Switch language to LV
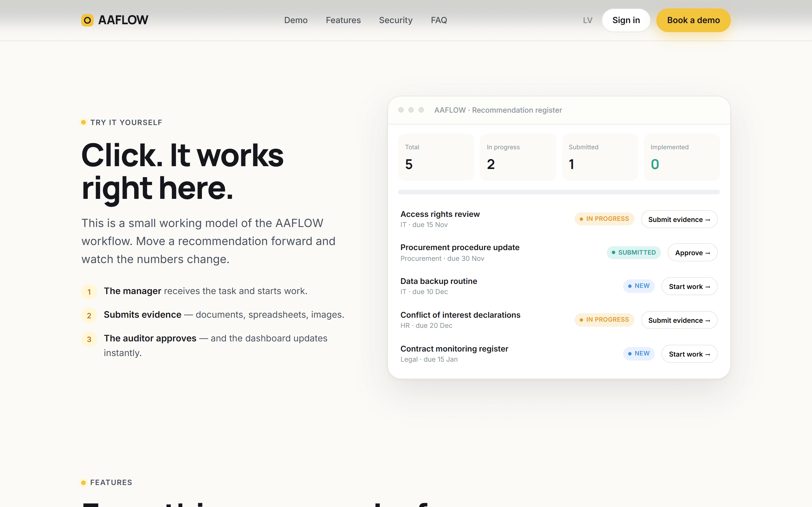 pyautogui.click(x=587, y=21)
